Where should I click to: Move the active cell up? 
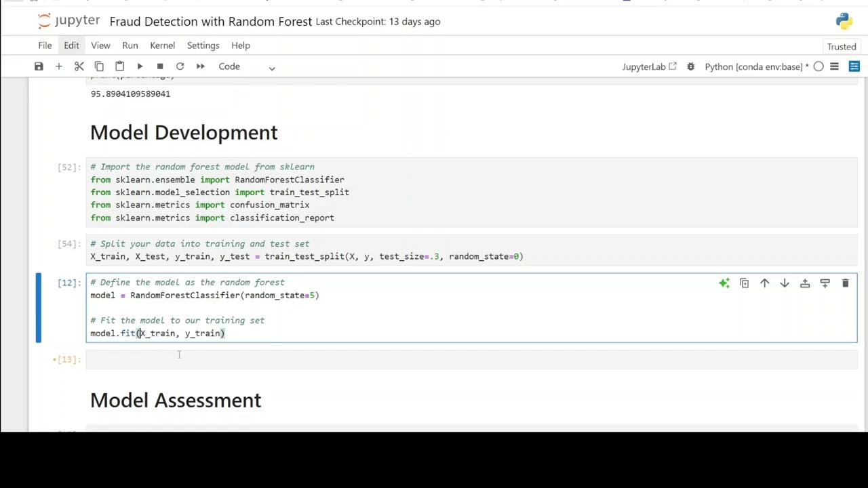coord(764,283)
